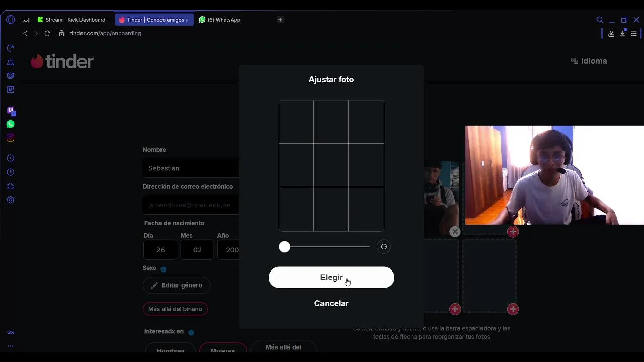Click Editar género button
Viewport: 644px width, 362px height.
(177, 285)
